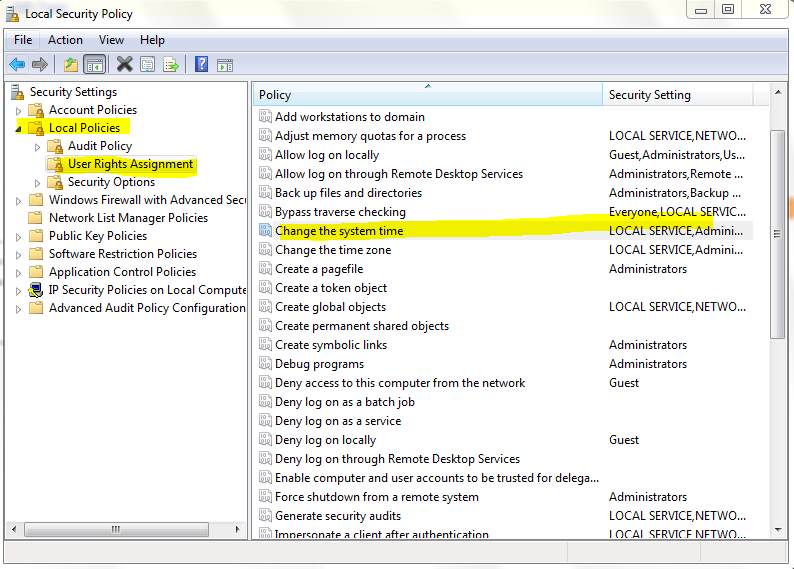Click the policy icon beside Add workstations to domain

tap(265, 116)
